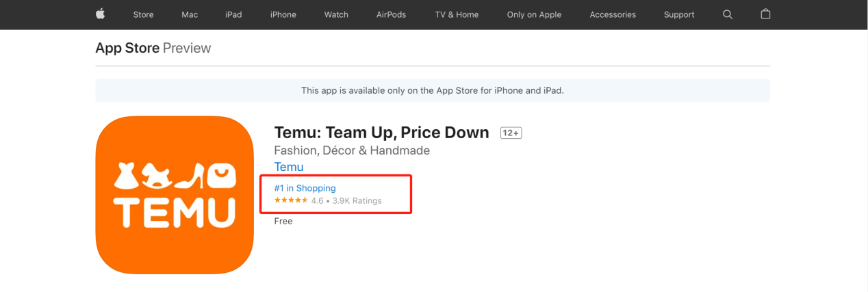Open the Mac menu
The image size is (868, 292).
pyautogui.click(x=190, y=14)
